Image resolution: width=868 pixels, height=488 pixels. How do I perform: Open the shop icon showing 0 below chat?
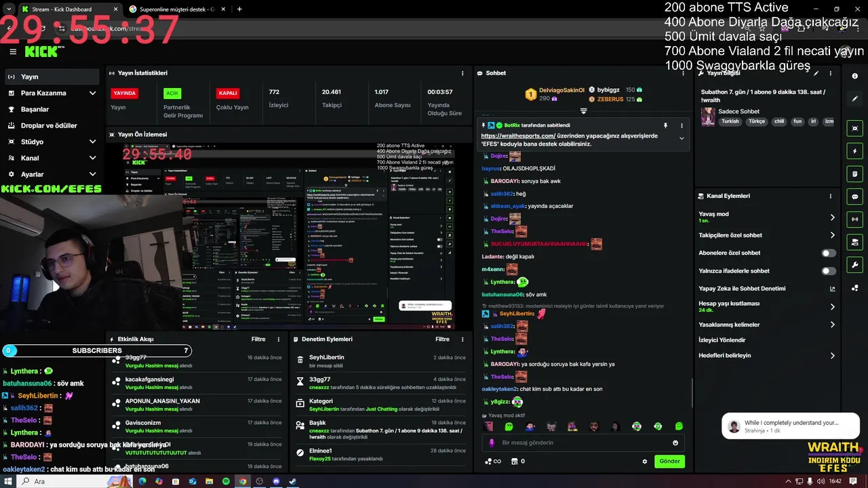[x=517, y=462]
